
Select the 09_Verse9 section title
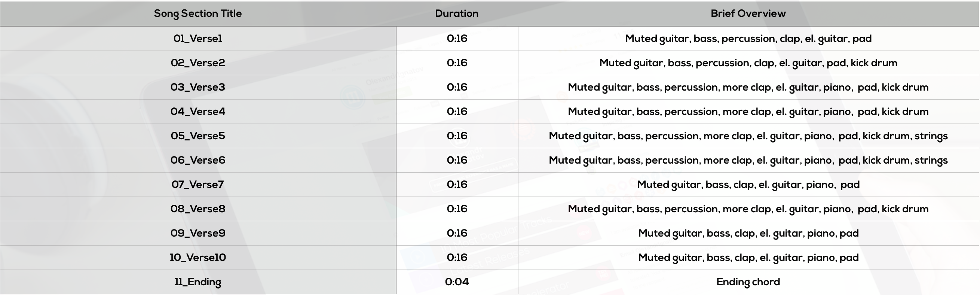tap(197, 233)
